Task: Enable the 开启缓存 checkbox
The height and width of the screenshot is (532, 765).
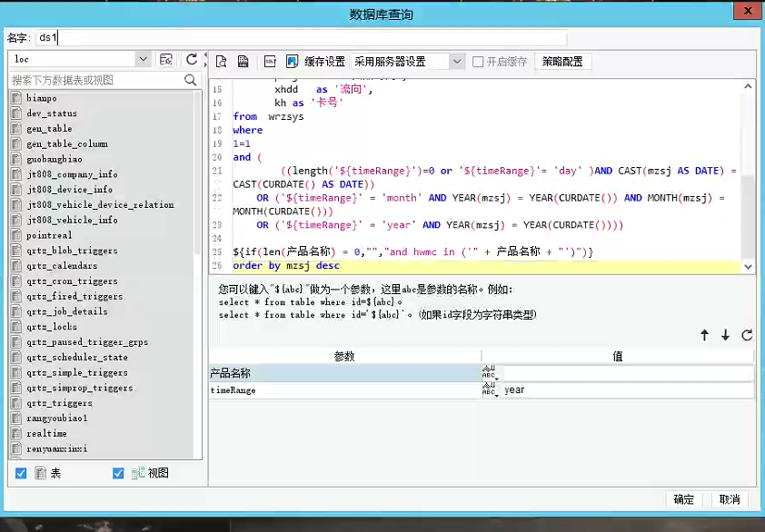Action: (x=478, y=62)
